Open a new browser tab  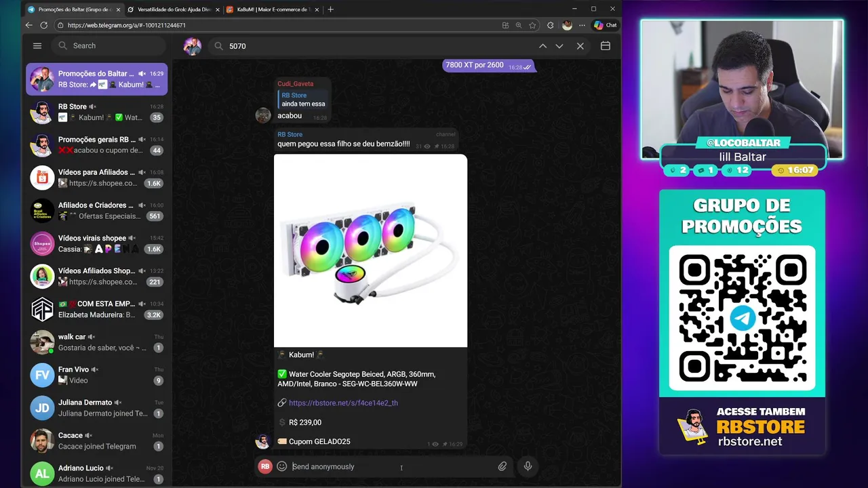pyautogui.click(x=330, y=9)
